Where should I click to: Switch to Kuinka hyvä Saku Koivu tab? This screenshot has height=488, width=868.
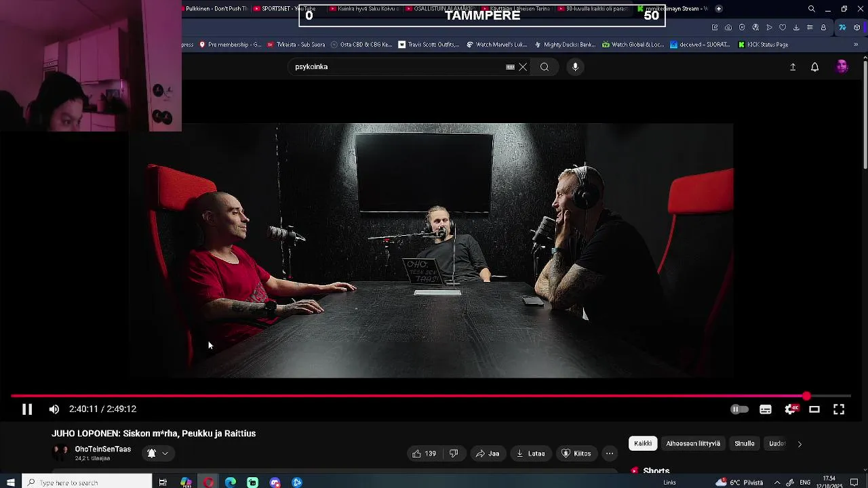[365, 9]
